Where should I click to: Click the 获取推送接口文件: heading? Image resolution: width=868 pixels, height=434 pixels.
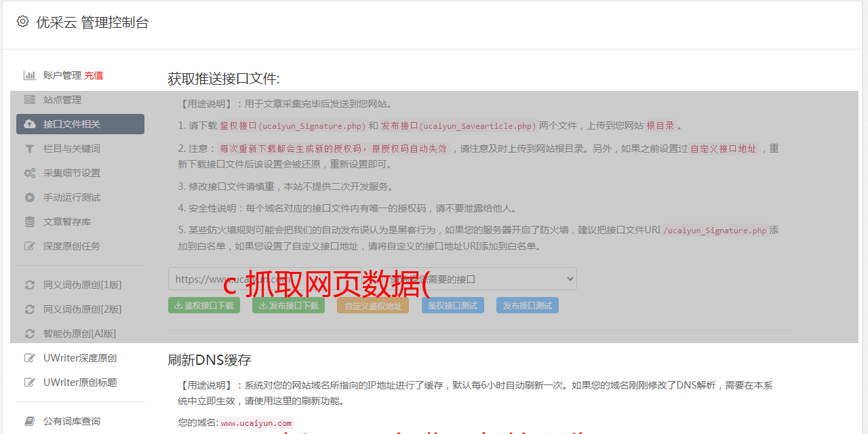click(224, 79)
